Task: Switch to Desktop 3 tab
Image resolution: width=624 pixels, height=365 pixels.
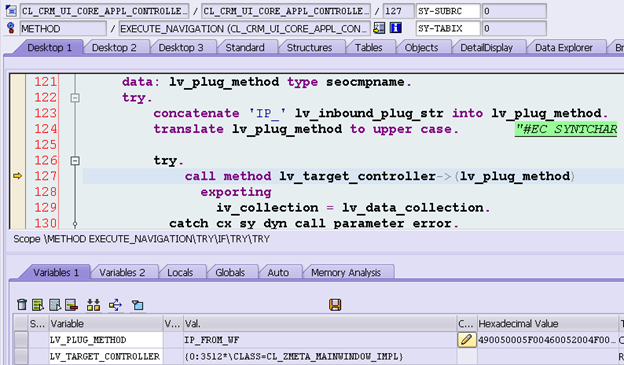Action: pyautogui.click(x=181, y=48)
